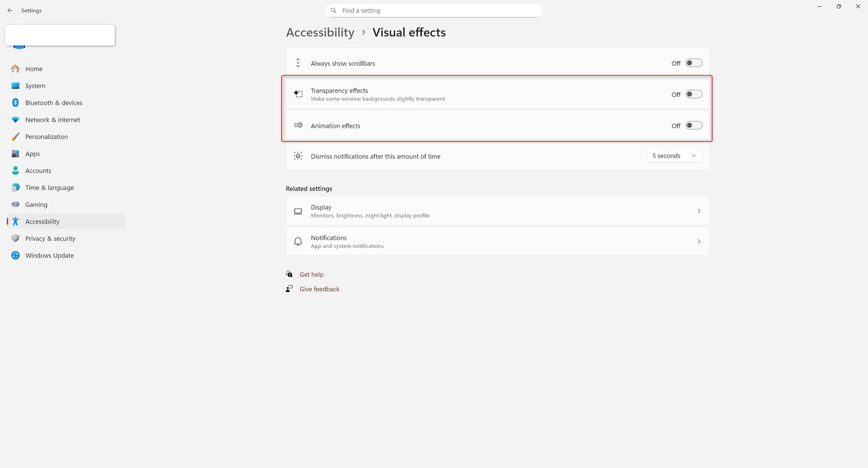The width and height of the screenshot is (868, 468).
Task: Open Notifications related setting chevron
Action: 699,242
